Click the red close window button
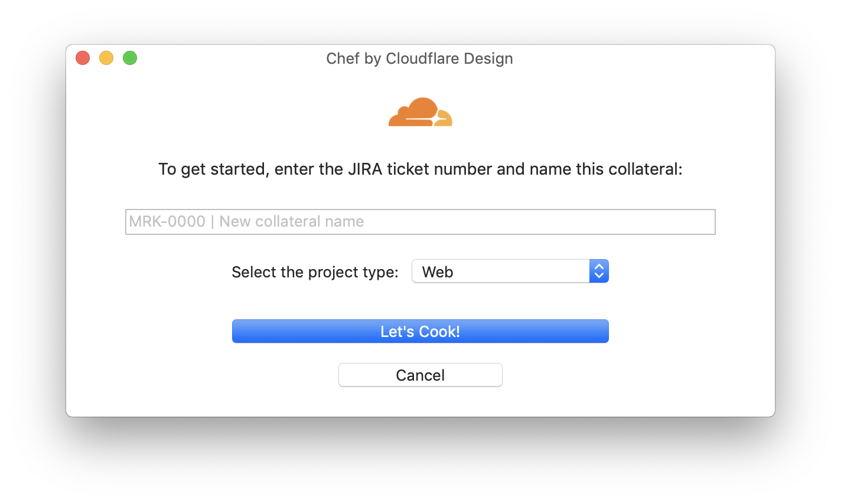This screenshot has width=841, height=504. pyautogui.click(x=83, y=58)
